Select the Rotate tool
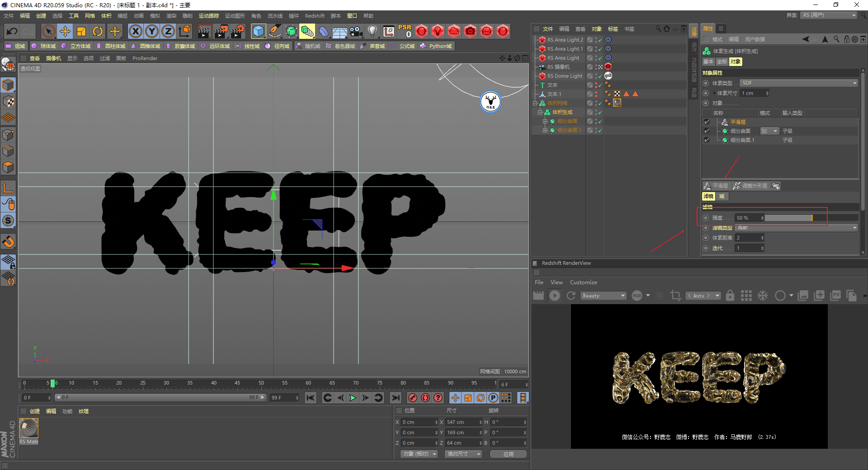This screenshot has height=470, width=868. click(x=98, y=31)
